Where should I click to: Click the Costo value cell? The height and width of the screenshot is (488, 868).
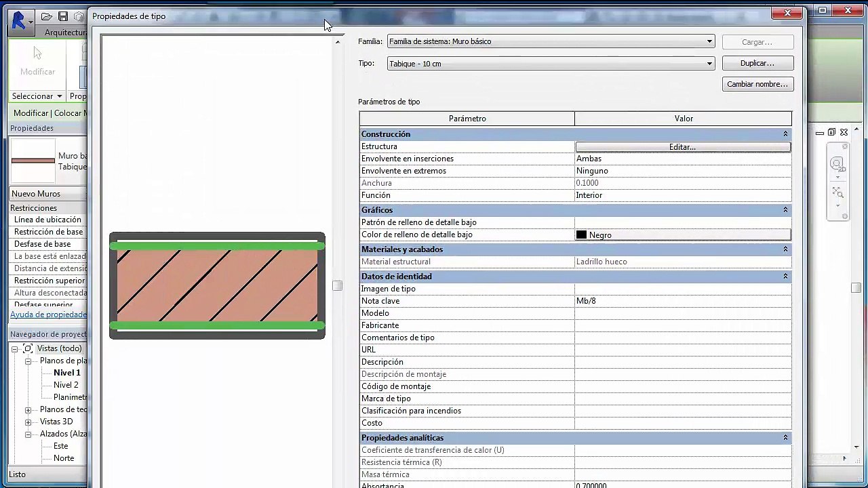pyautogui.click(x=683, y=423)
